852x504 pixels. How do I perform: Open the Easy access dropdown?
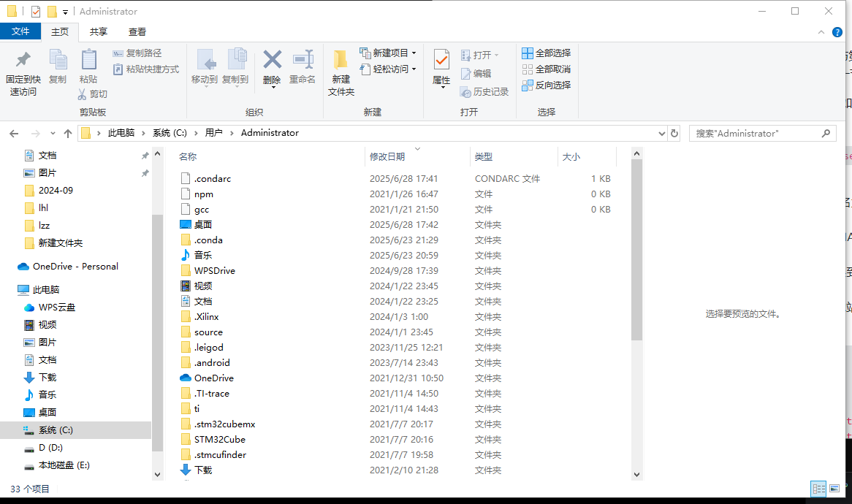click(x=388, y=69)
